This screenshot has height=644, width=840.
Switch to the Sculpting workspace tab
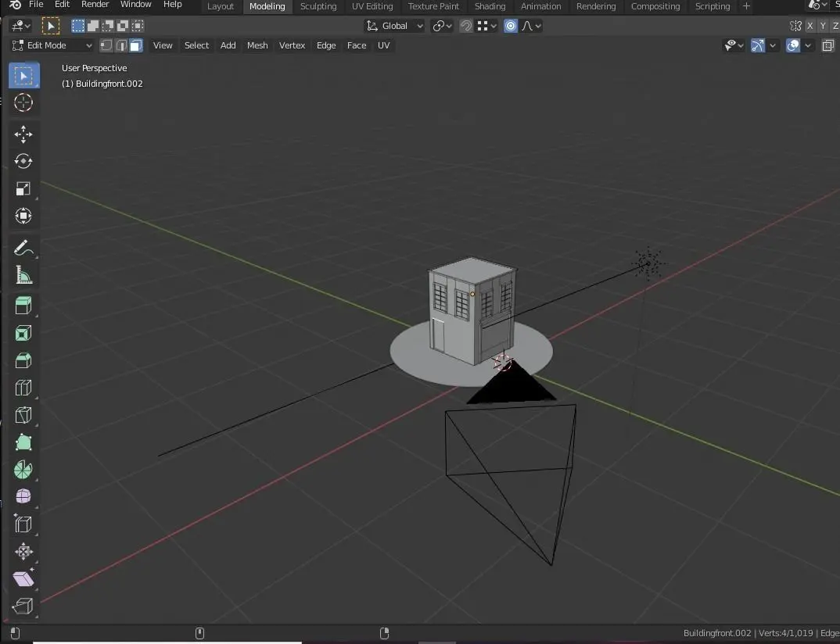(318, 6)
